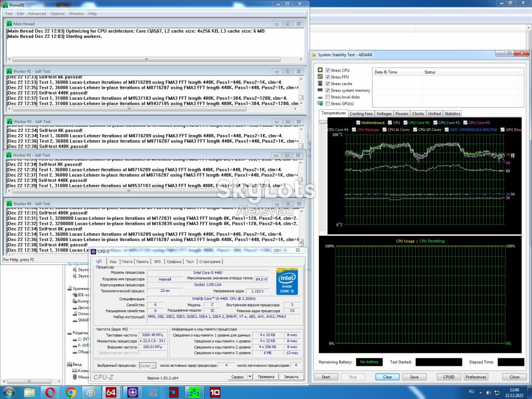The width and height of the screenshot is (532, 399).
Task: Open the Socket processor selection combo box
Action: tap(148, 365)
